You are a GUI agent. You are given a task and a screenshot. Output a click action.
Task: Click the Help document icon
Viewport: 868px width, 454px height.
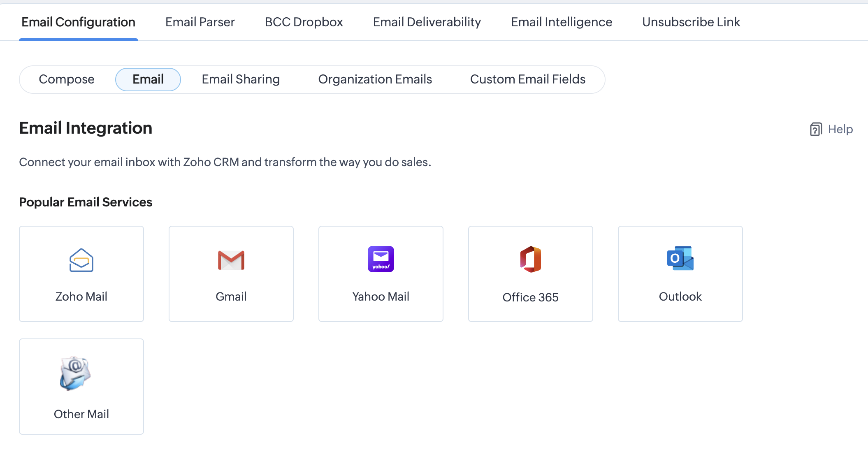(816, 129)
